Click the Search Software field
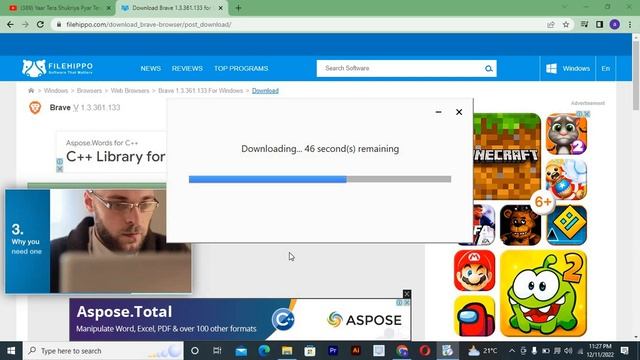Image resolution: width=640 pixels, height=360 pixels. coord(400,68)
